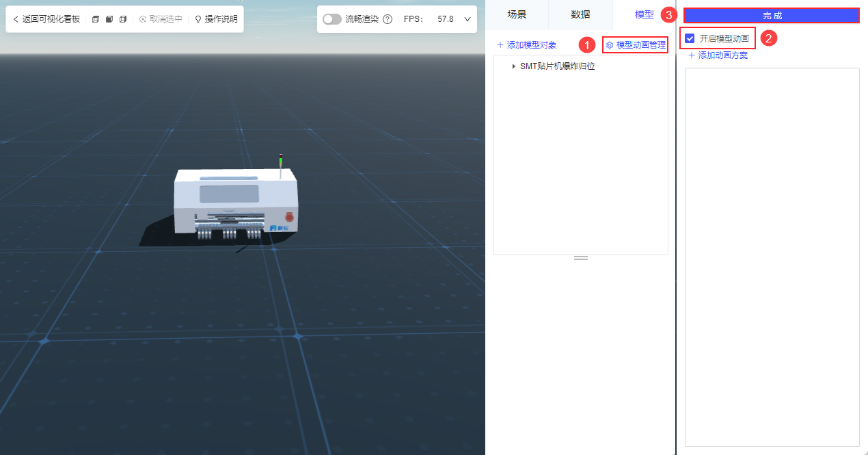Click the 完成 button

click(772, 15)
